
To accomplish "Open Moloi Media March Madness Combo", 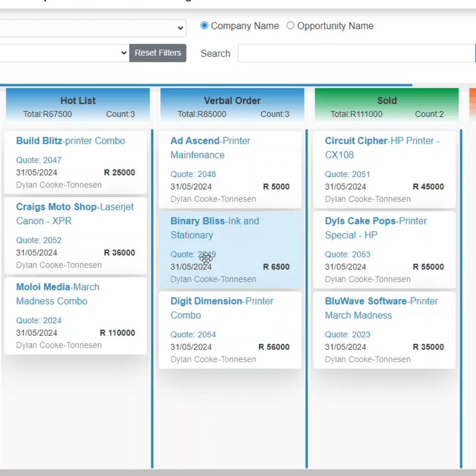I will [58, 294].
